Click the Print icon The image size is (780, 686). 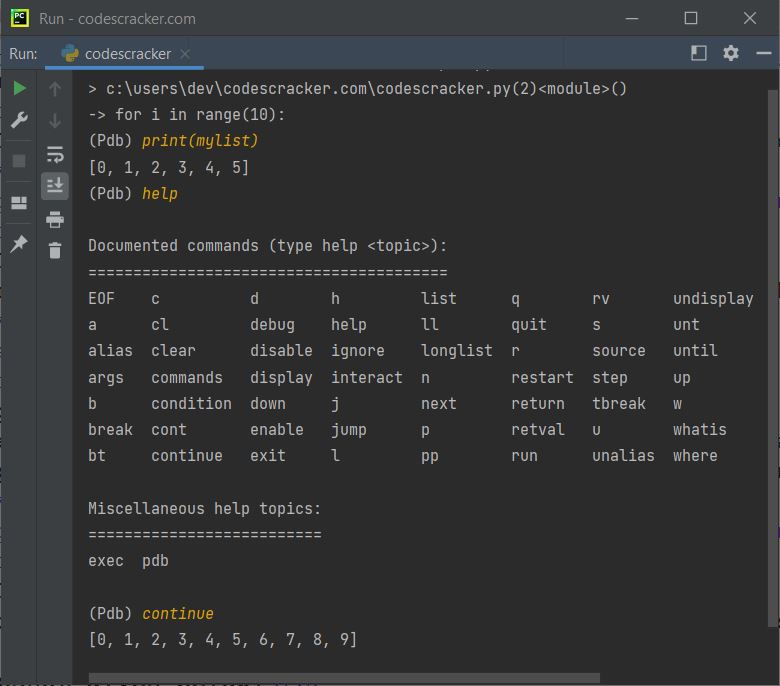tap(55, 219)
